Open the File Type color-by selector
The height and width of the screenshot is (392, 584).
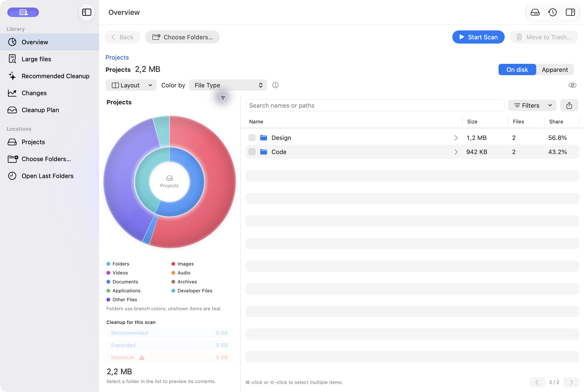pyautogui.click(x=228, y=85)
